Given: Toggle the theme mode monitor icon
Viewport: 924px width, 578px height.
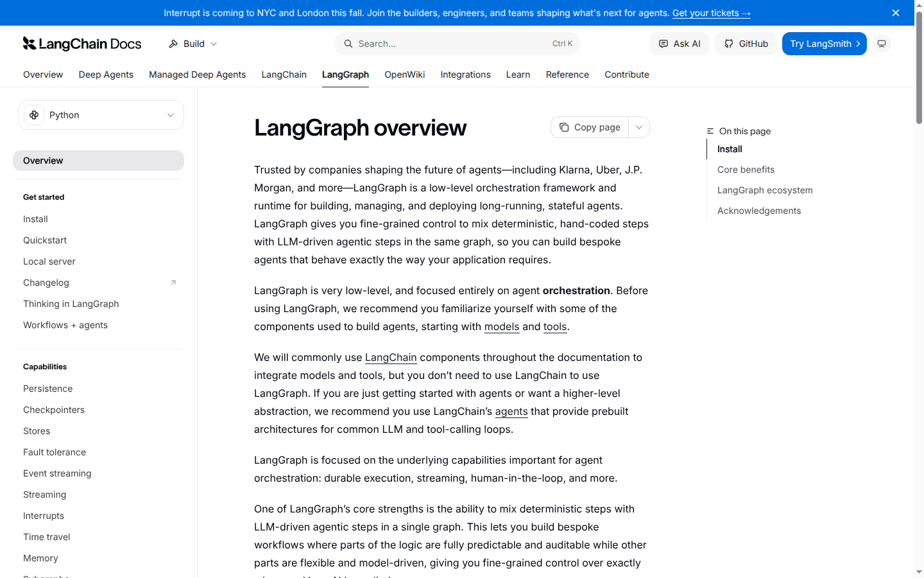Looking at the screenshot, I should [x=882, y=44].
